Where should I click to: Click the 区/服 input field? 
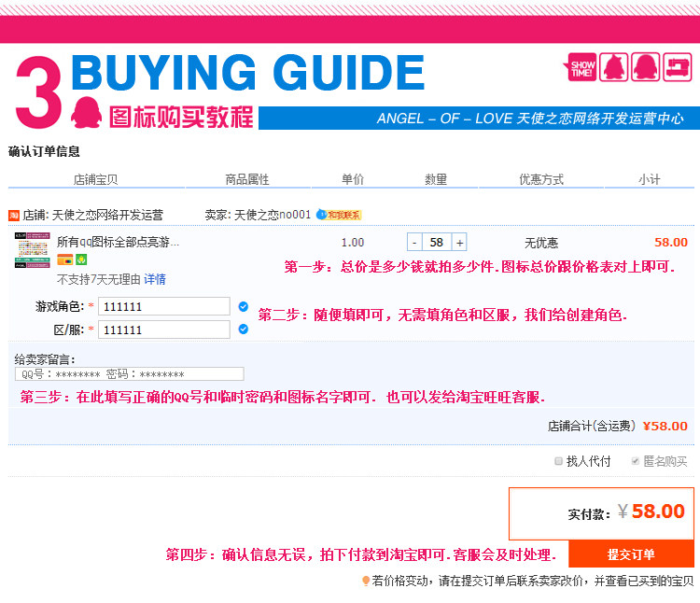163,330
